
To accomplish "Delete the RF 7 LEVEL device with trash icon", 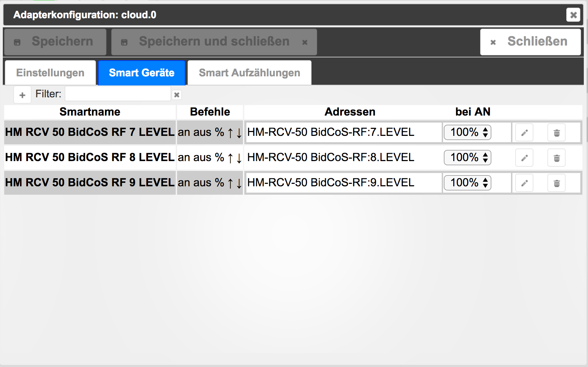I will pos(556,133).
